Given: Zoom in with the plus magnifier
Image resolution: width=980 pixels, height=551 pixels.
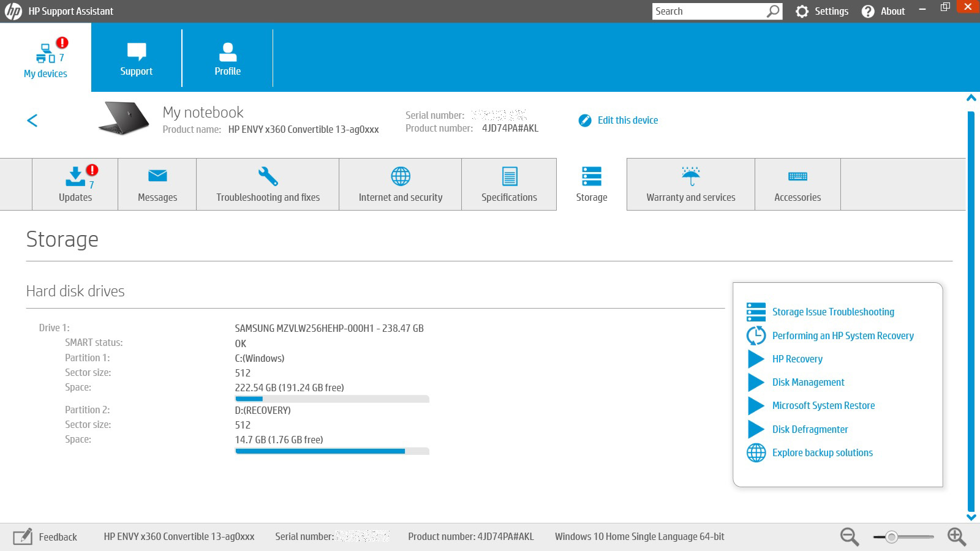Looking at the screenshot, I should 957,537.
